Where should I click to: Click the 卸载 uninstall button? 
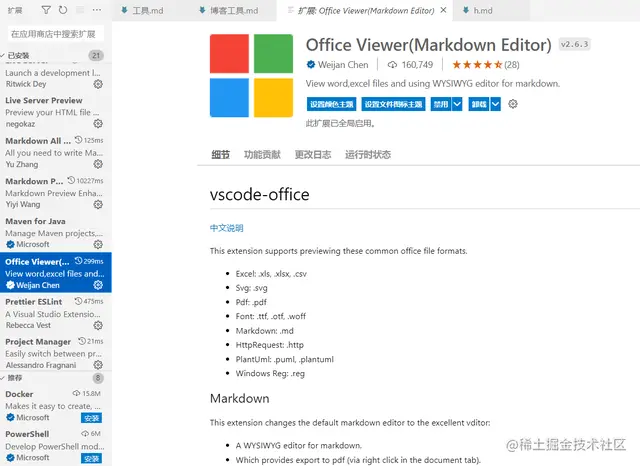pos(479,104)
